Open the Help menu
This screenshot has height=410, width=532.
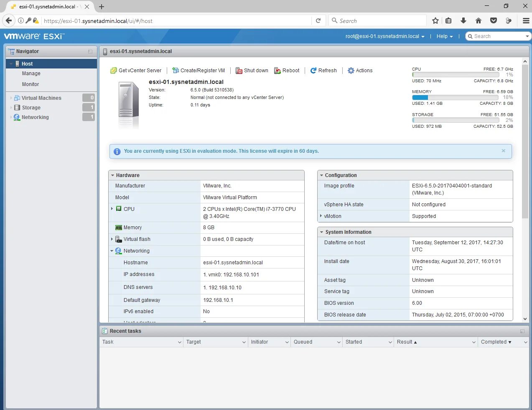444,36
